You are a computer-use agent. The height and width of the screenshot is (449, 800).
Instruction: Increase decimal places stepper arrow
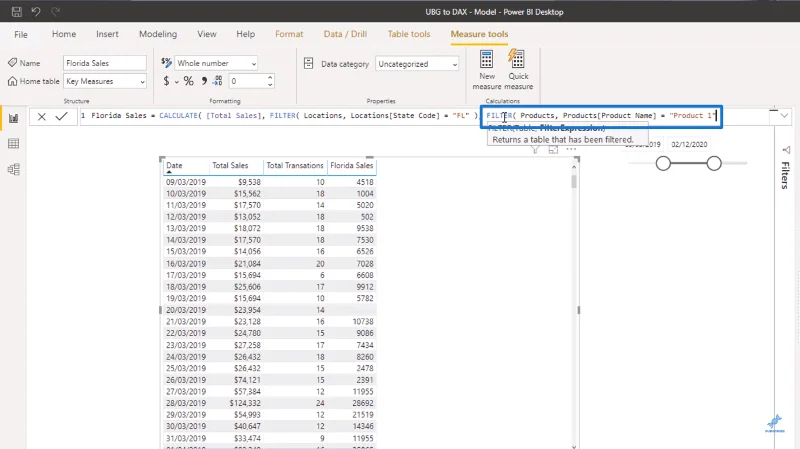270,78
